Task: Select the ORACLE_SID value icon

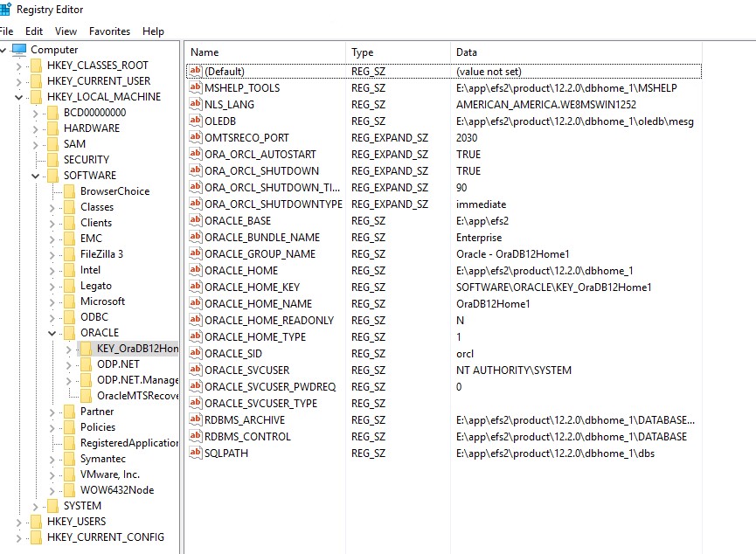Action: click(x=196, y=354)
